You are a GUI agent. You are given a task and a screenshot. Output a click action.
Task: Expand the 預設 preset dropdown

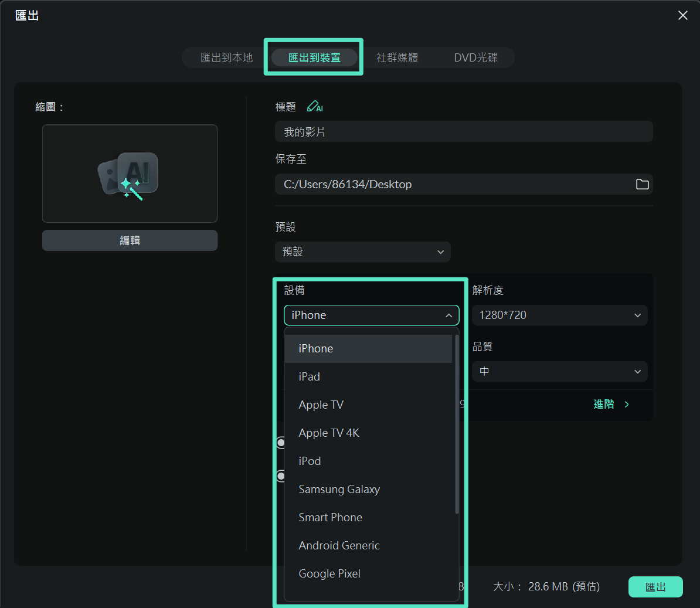click(x=362, y=252)
